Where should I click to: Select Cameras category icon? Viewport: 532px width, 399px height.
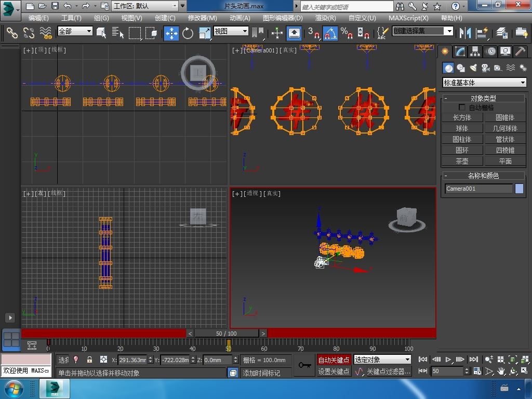coord(486,68)
